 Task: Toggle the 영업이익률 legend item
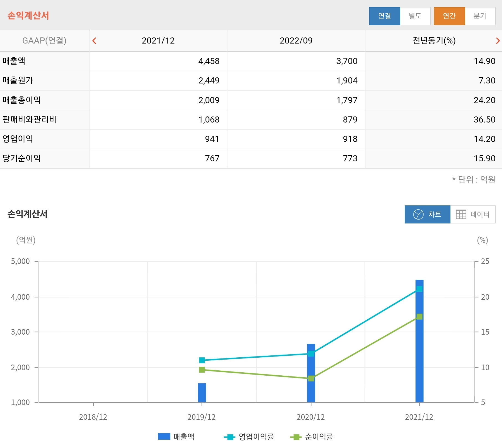click(x=249, y=437)
